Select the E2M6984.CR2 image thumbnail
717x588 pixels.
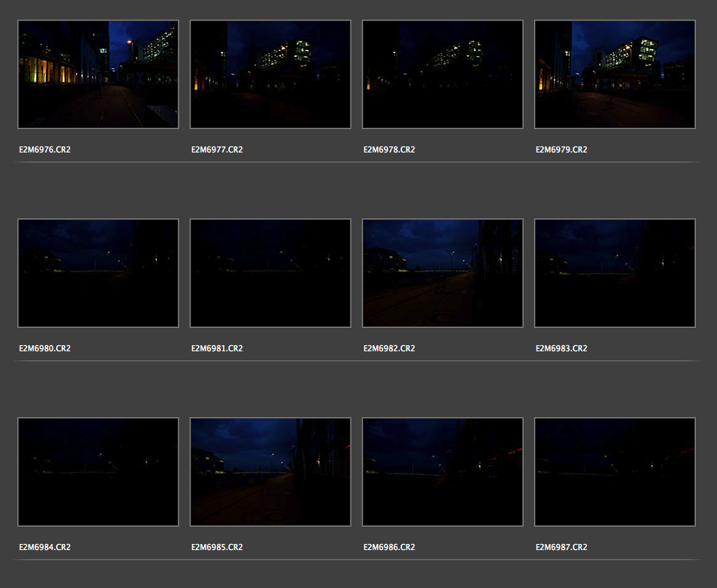[x=98, y=472]
